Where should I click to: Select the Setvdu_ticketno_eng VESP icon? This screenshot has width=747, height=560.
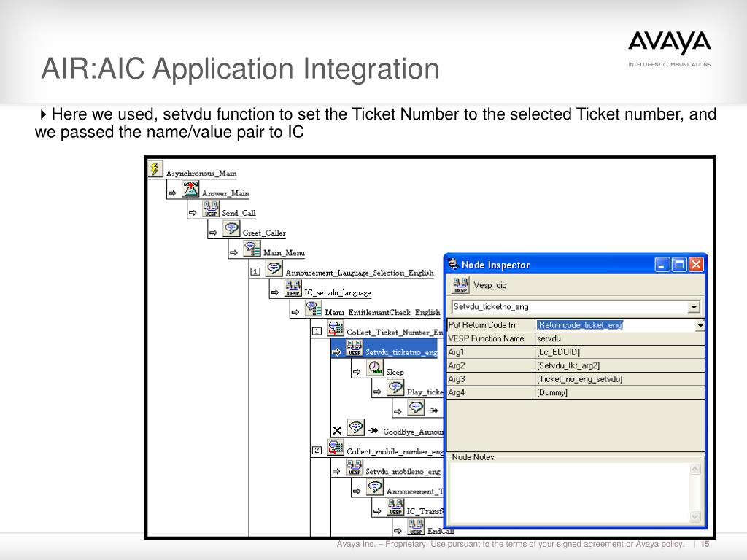tap(355, 348)
